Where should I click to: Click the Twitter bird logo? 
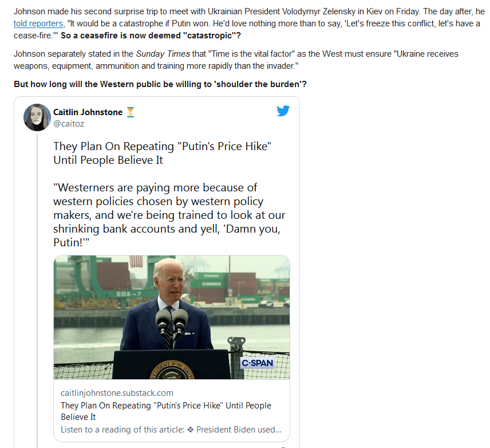click(283, 111)
